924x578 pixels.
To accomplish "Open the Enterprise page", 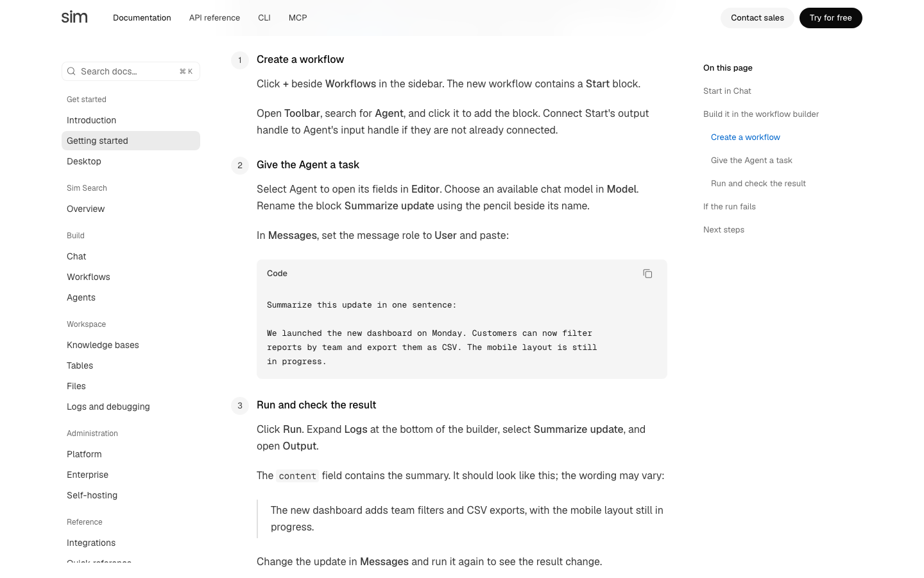I will [131, 475].
